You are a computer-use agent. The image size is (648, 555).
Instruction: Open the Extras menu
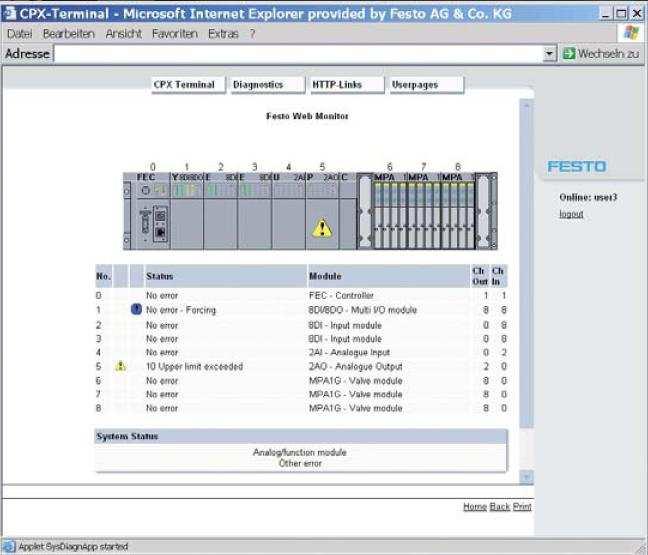coord(223,33)
